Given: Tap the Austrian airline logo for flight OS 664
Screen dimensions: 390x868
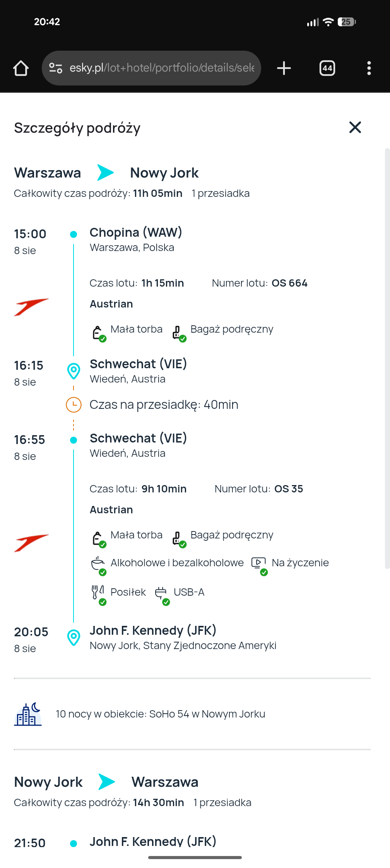Looking at the screenshot, I should (x=31, y=307).
